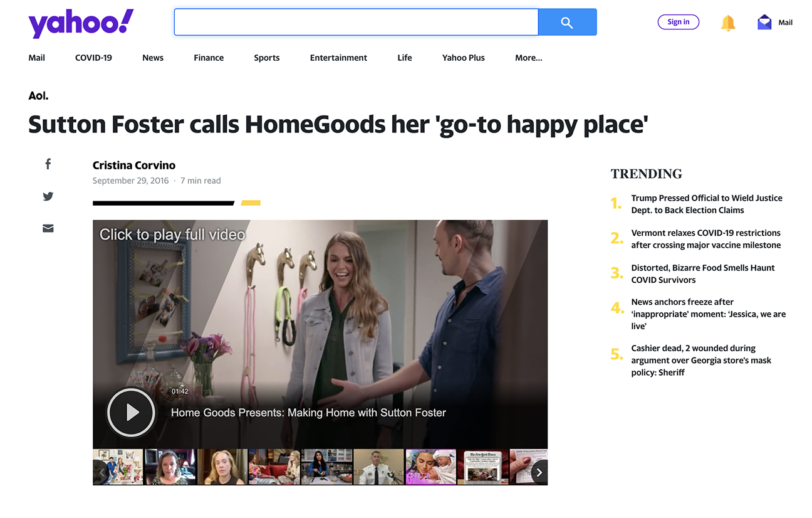Open the Life section
Image resolution: width=812 pixels, height=518 pixels.
pos(405,58)
